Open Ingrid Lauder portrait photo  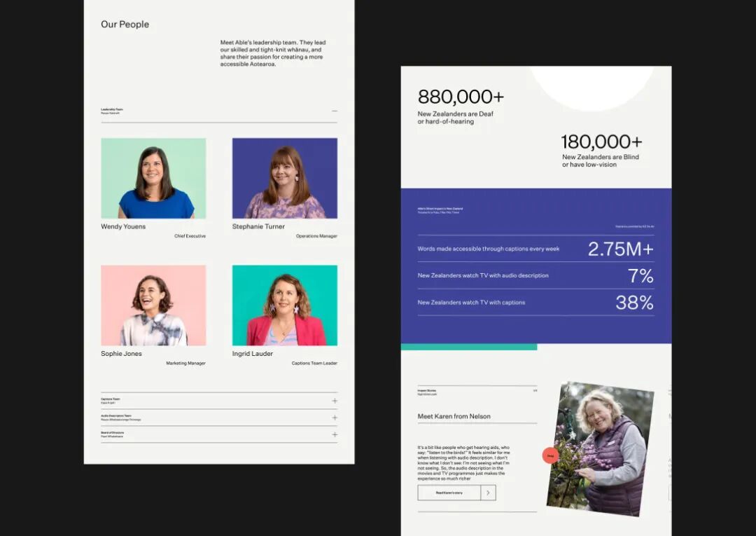click(x=285, y=305)
